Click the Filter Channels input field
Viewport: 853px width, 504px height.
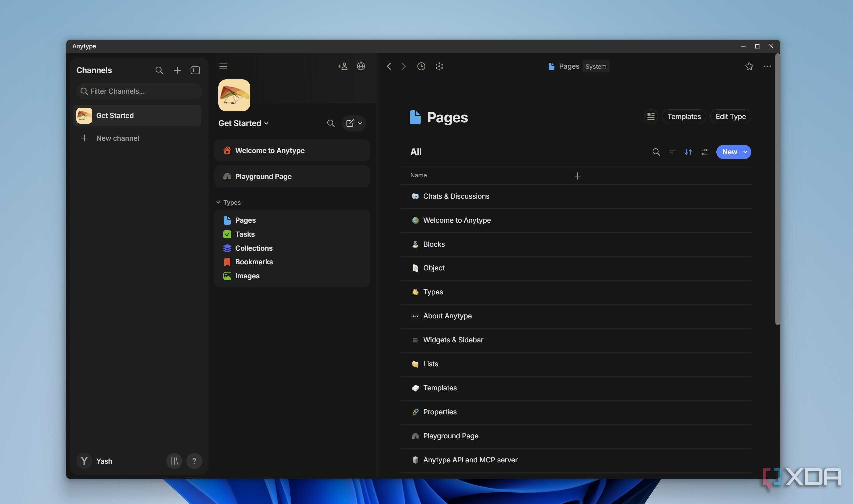139,91
